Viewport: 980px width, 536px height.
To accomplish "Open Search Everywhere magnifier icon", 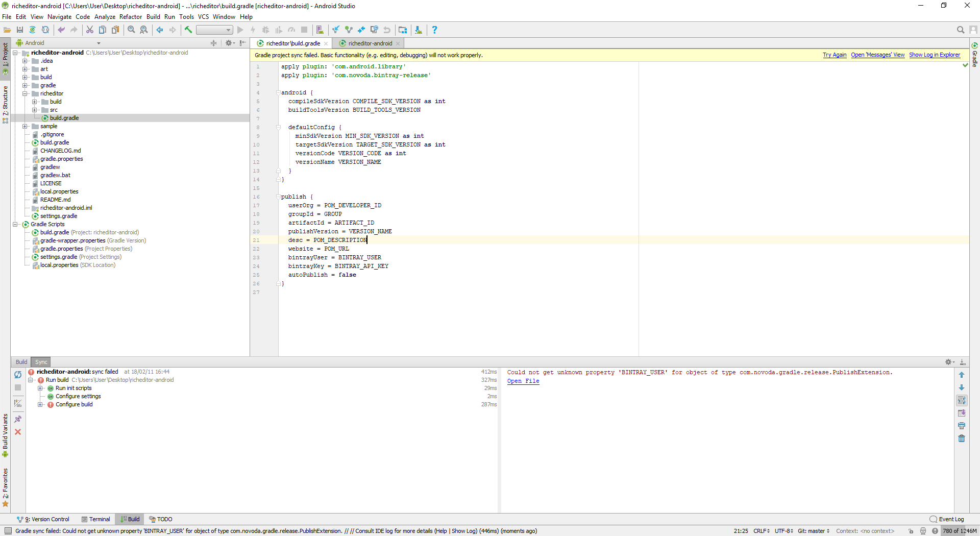I will click(x=961, y=30).
